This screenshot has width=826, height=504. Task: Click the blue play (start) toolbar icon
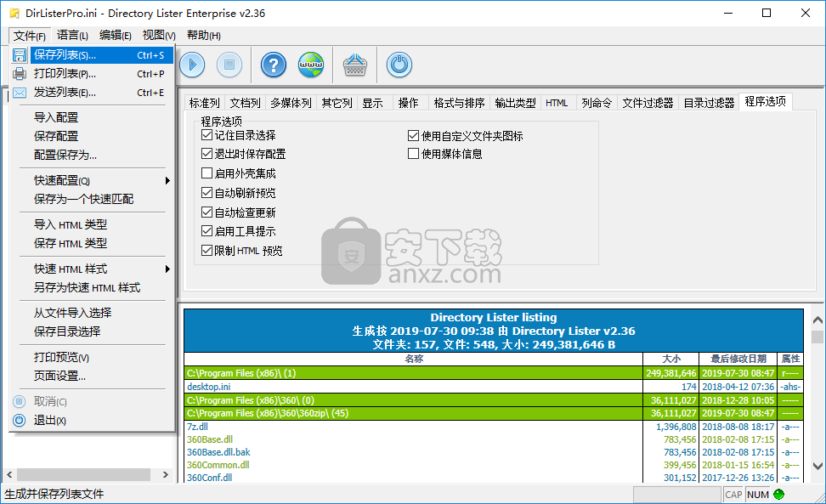[192, 65]
